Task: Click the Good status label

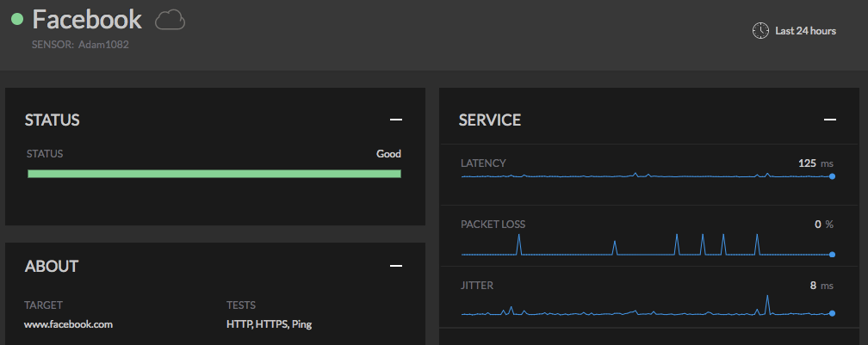Action: pos(388,154)
